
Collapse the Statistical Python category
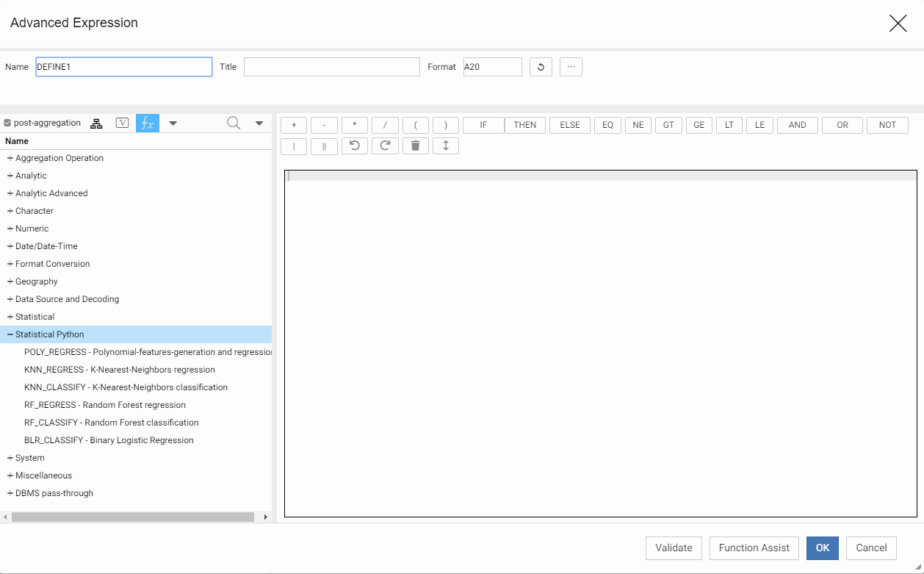point(10,334)
